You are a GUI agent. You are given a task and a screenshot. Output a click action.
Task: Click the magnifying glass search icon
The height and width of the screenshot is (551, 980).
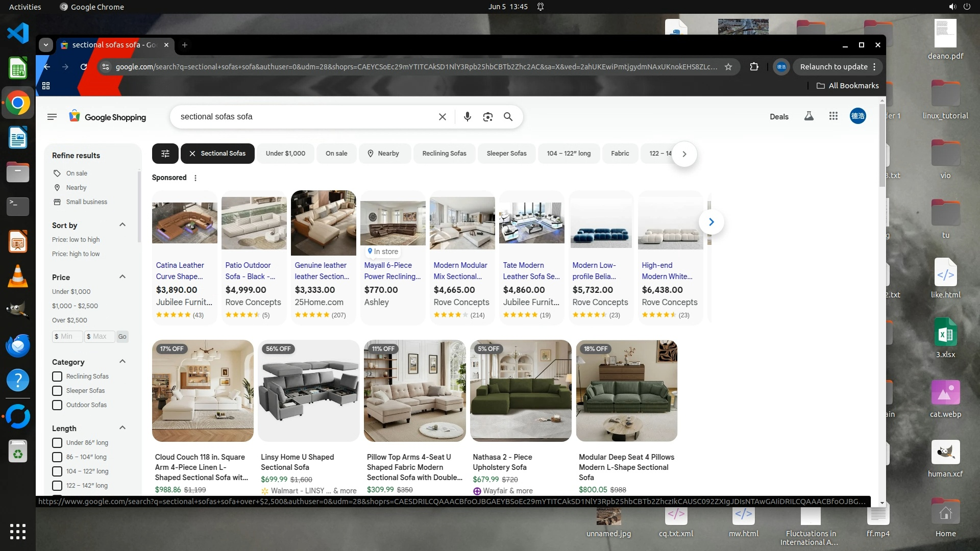coord(508,117)
